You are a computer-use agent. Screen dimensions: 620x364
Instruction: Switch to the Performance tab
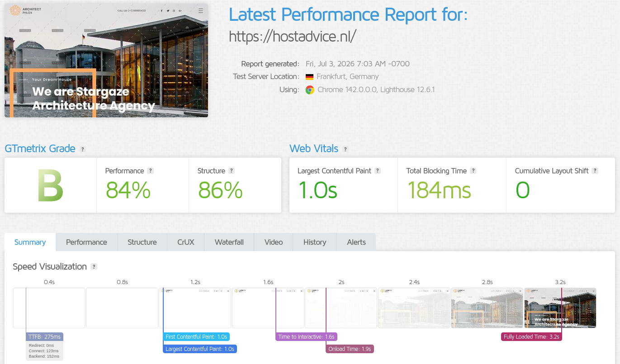86,242
